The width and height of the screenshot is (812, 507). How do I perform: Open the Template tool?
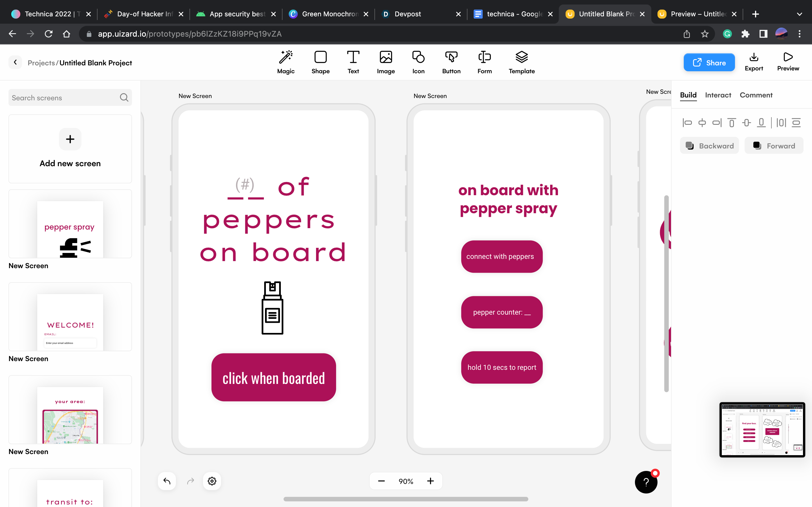pos(521,62)
